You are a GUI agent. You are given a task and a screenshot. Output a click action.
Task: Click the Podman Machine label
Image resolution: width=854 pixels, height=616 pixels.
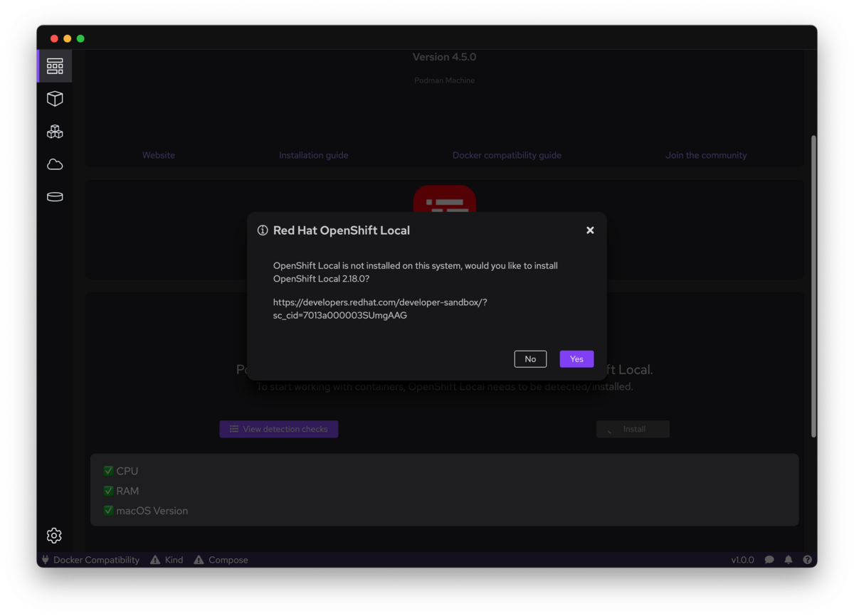point(445,80)
